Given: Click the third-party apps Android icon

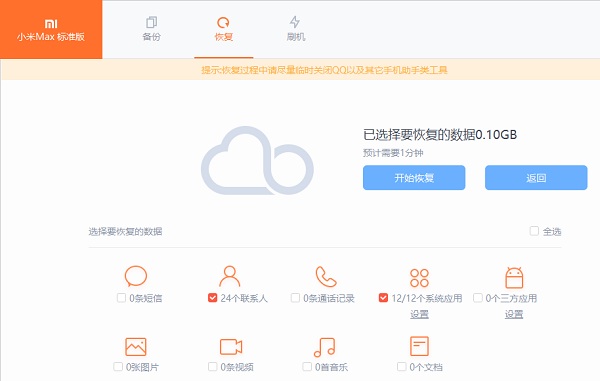Looking at the screenshot, I should click(x=514, y=277).
